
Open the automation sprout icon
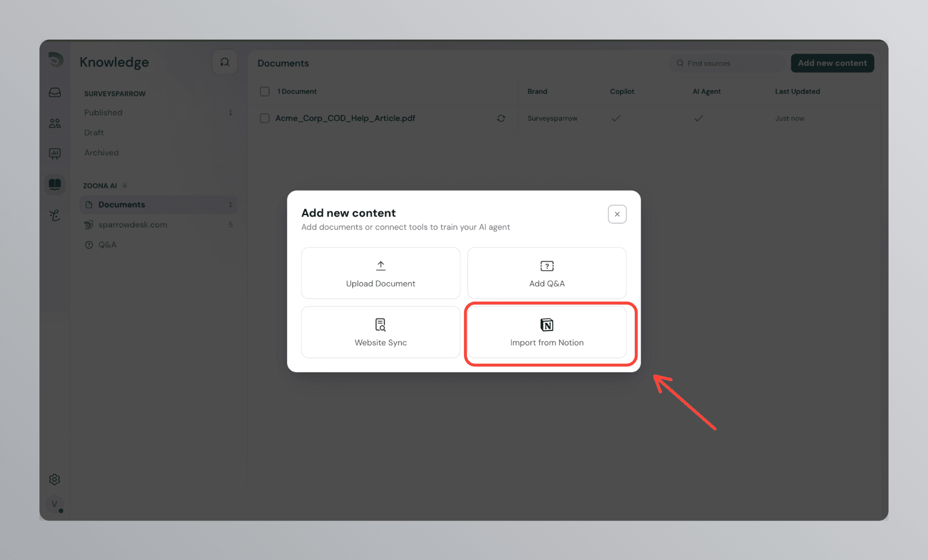coord(55,215)
